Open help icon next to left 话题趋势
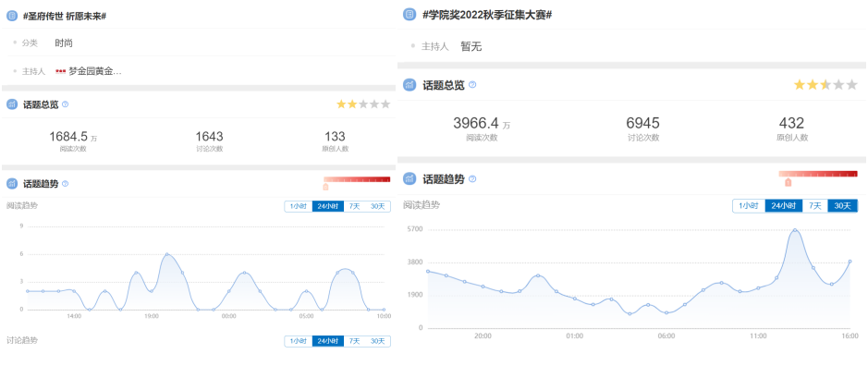868x366 pixels. [x=66, y=184]
